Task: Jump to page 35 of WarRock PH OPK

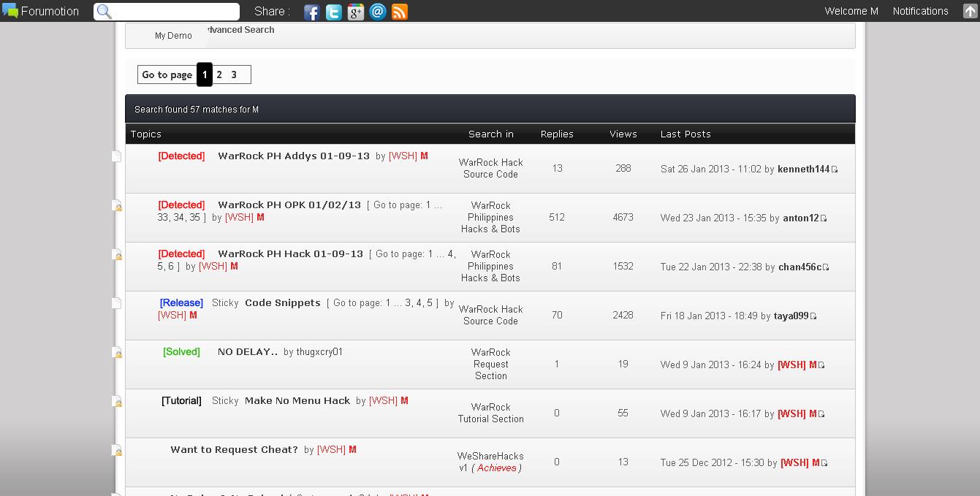Action: pyautogui.click(x=194, y=218)
